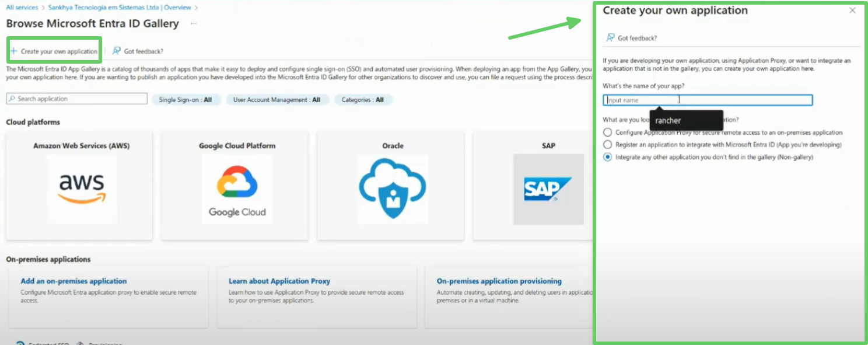Click the What's the name of your app label
The height and width of the screenshot is (345, 868).
[x=643, y=86]
